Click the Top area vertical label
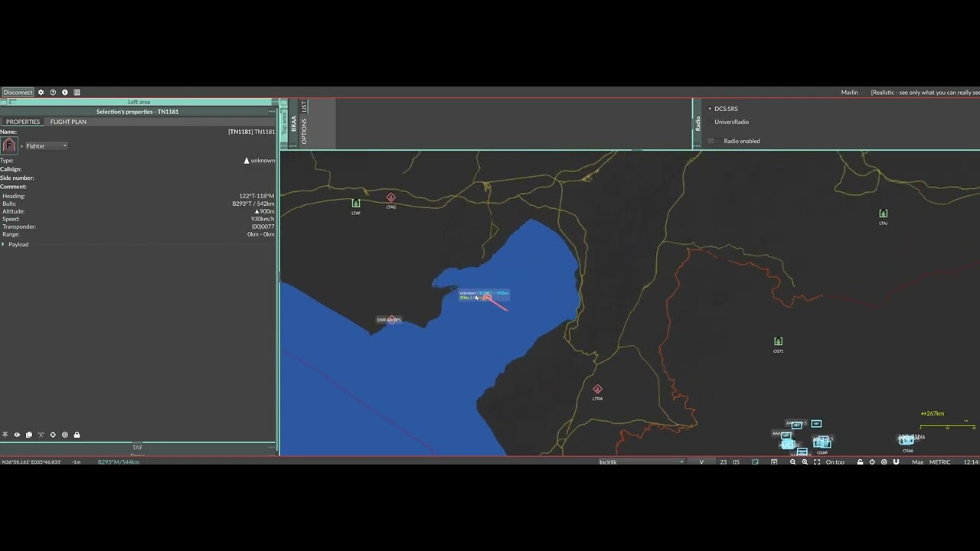The height and width of the screenshot is (551, 980). coord(284,124)
